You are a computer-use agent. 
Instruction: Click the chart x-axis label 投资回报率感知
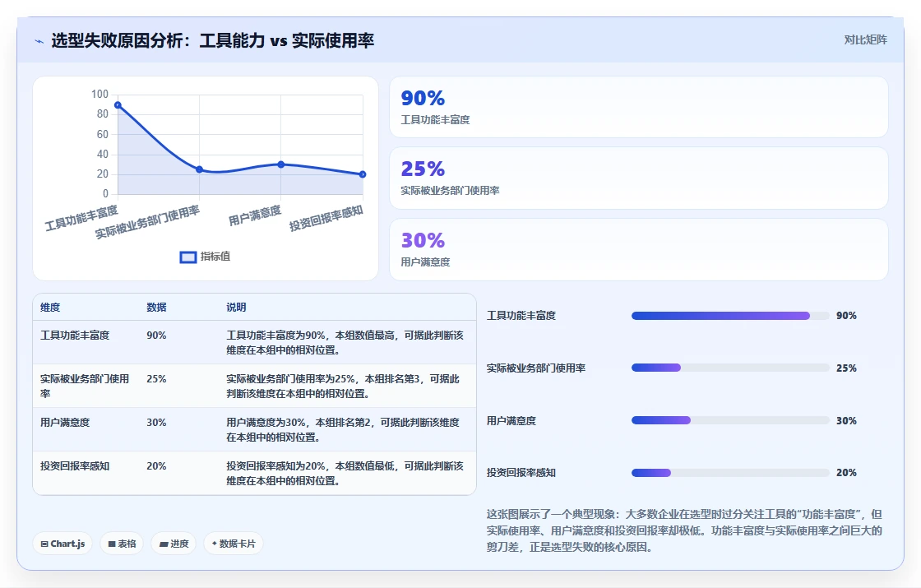326,218
